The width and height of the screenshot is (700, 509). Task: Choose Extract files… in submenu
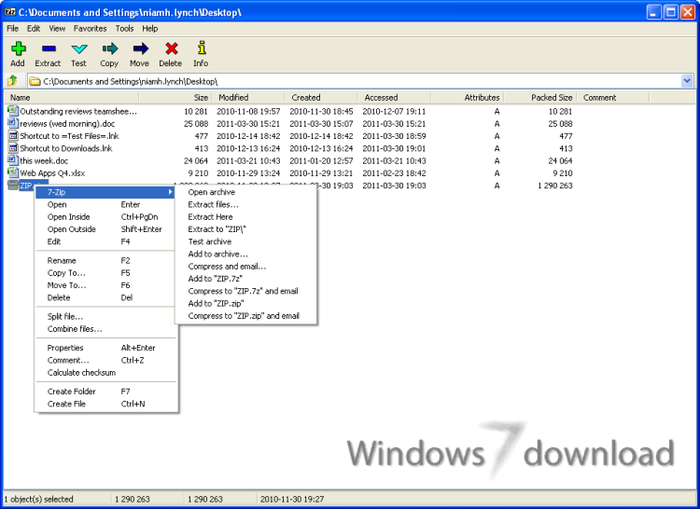point(213,204)
